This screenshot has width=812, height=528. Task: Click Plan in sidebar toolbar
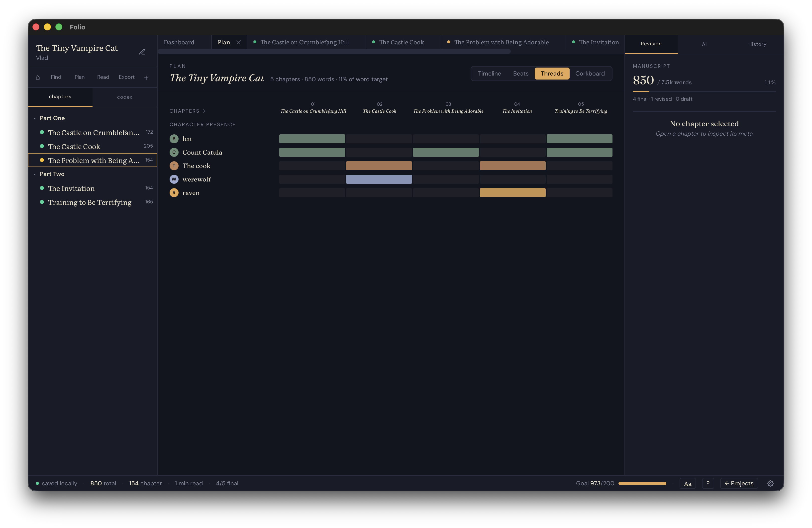click(80, 77)
